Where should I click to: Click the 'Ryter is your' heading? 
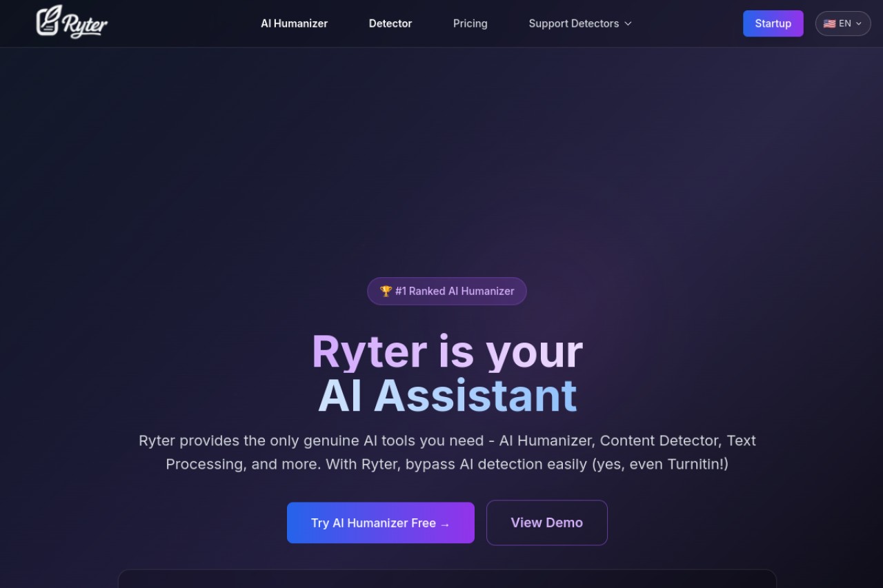tap(447, 352)
